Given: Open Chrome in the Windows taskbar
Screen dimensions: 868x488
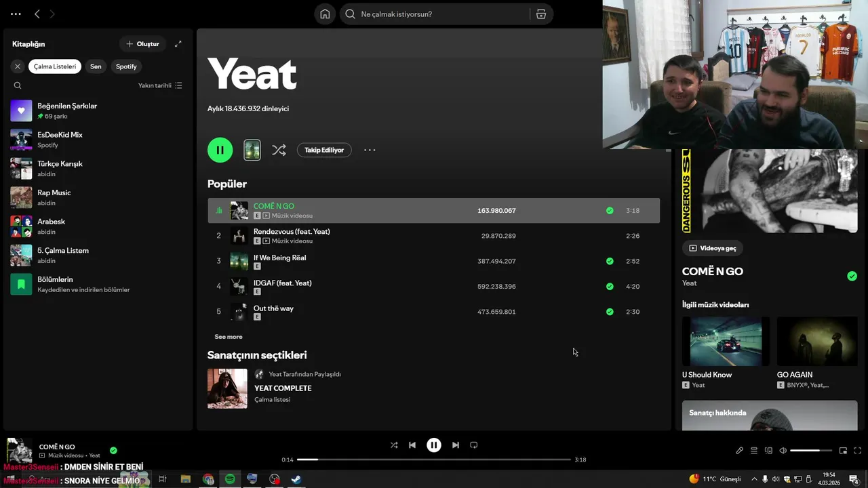Looking at the screenshot, I should 208,479.
